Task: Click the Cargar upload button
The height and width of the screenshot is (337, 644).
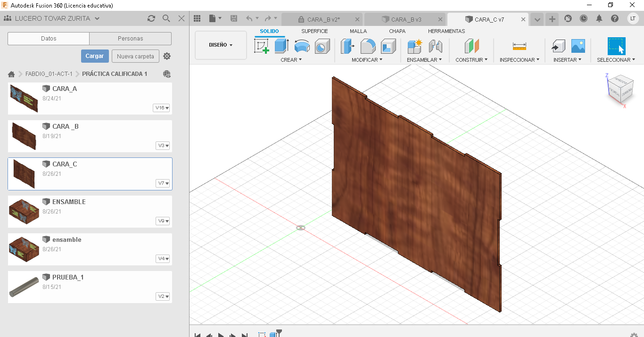Action: (95, 56)
